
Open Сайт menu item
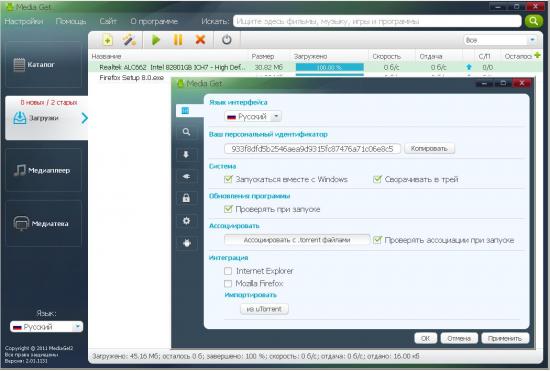coord(108,21)
